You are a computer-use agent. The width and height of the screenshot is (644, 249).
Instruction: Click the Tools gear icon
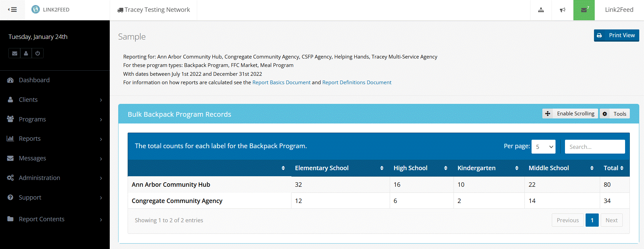[605, 114]
